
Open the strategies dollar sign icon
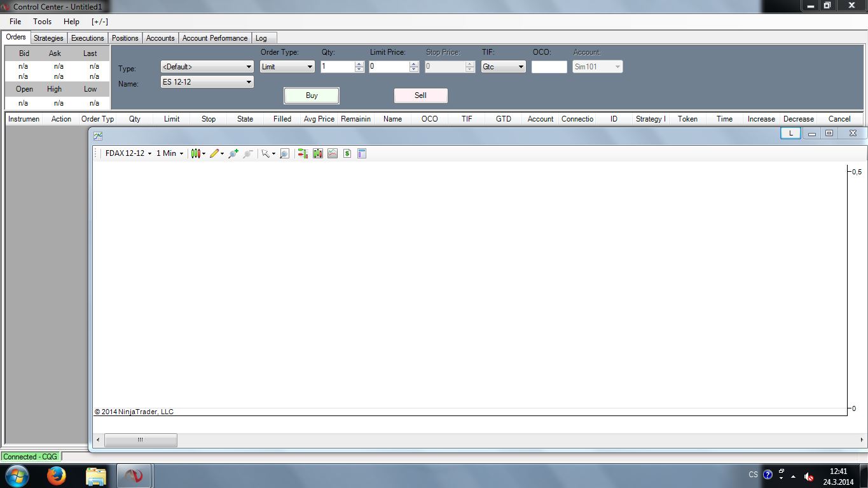point(347,153)
